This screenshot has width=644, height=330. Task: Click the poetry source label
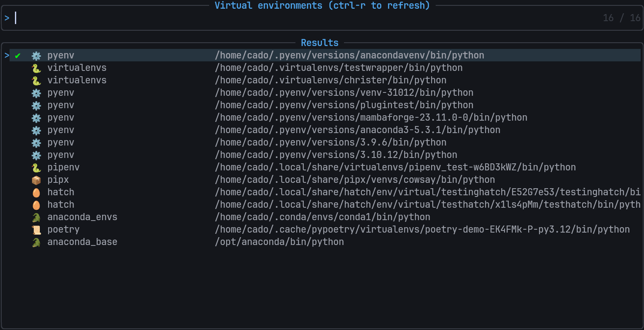(63, 230)
